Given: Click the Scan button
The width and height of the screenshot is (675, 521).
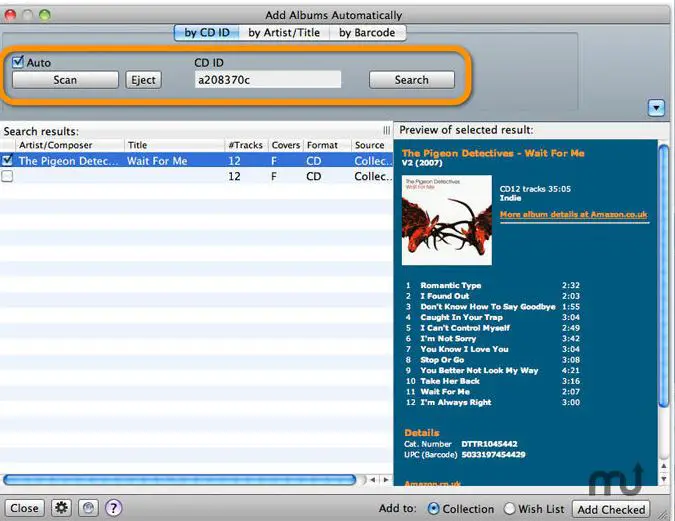Looking at the screenshot, I should (x=65, y=80).
